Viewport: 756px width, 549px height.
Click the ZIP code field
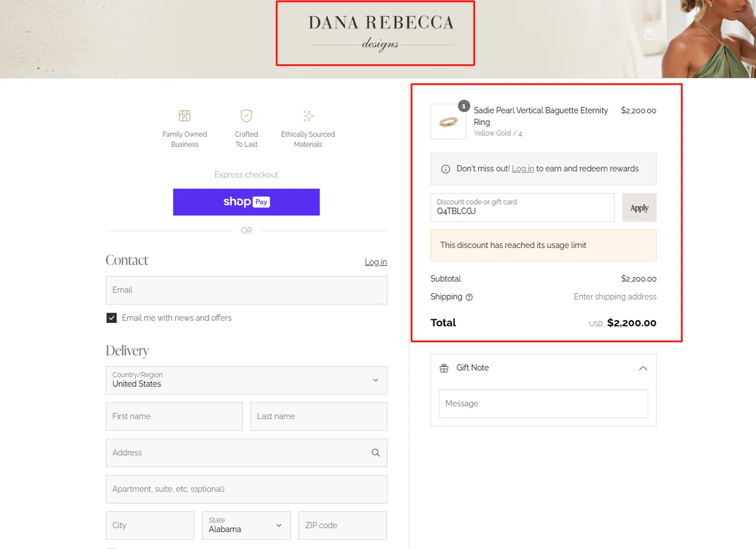coord(342,525)
